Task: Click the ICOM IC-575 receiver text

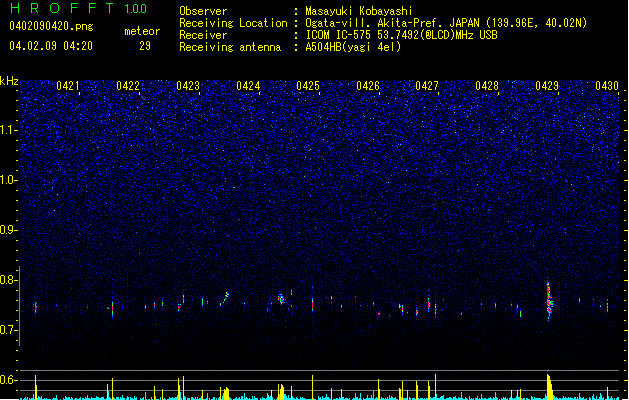Action: click(x=401, y=35)
